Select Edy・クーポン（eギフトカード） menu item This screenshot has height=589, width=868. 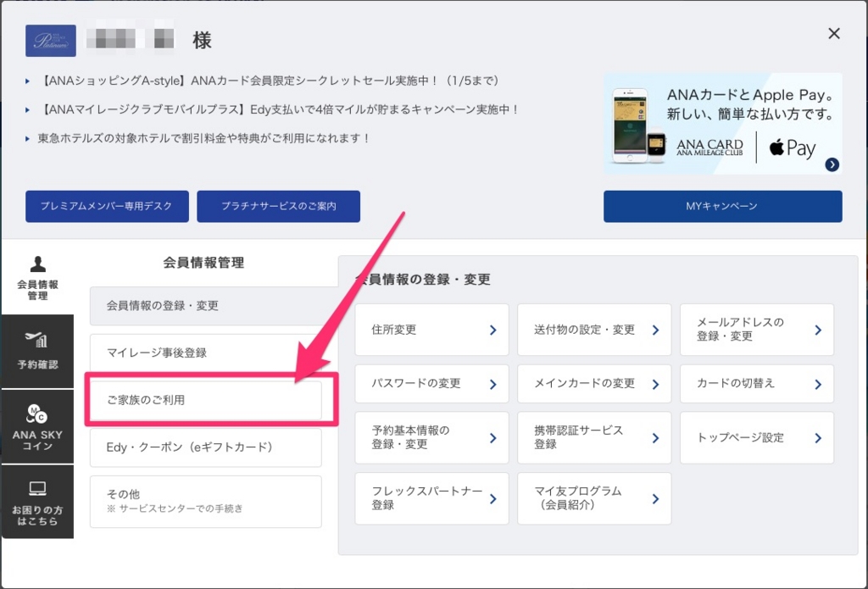205,447
